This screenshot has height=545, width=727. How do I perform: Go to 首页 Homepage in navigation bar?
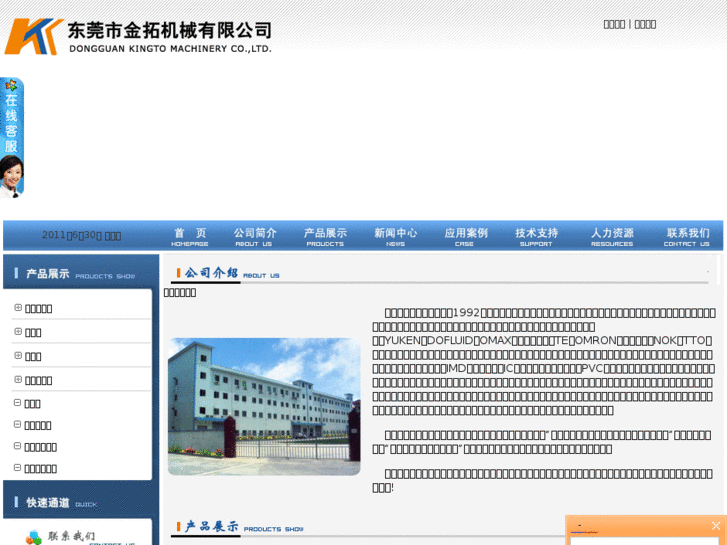pyautogui.click(x=190, y=237)
